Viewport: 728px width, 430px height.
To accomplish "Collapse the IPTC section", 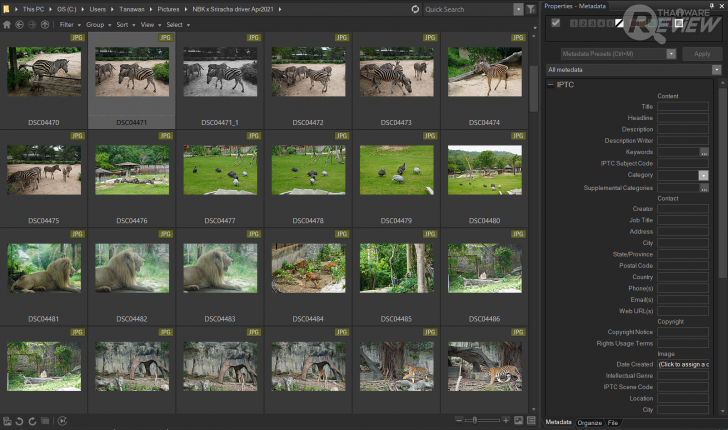I will (x=550, y=85).
